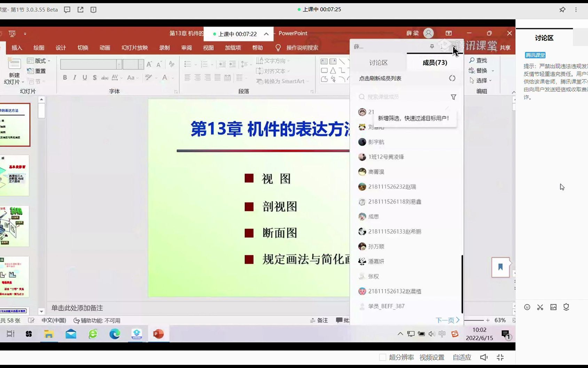Open 视频设置 video settings
Viewport: 588px width, 368px height.
[x=432, y=357]
